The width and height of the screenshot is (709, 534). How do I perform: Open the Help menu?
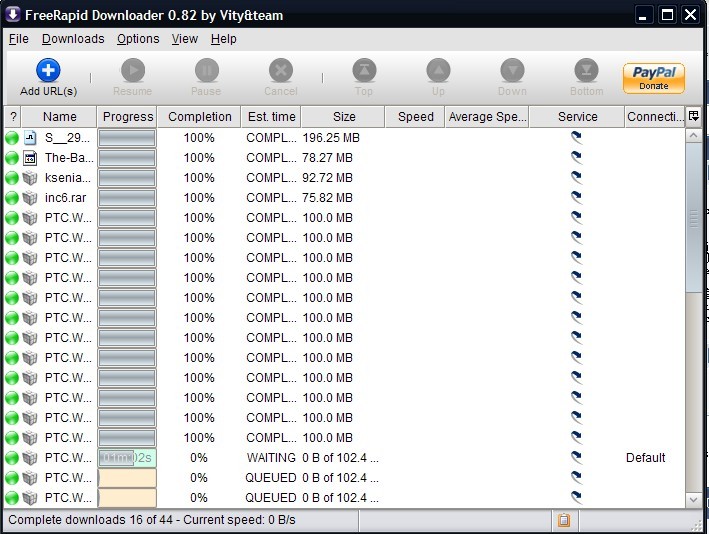[223, 39]
